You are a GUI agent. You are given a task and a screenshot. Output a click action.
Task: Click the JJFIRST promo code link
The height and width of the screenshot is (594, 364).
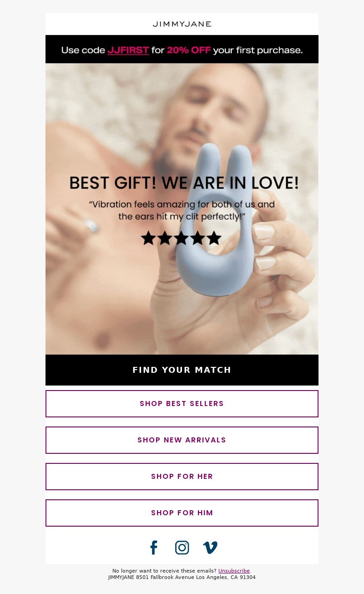coord(128,50)
